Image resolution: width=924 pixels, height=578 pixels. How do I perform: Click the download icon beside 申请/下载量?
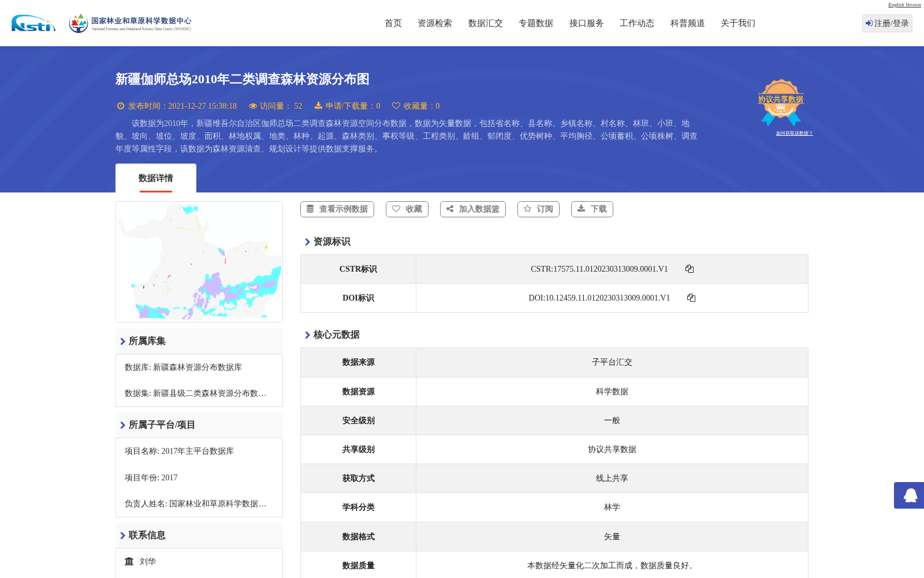[318, 106]
